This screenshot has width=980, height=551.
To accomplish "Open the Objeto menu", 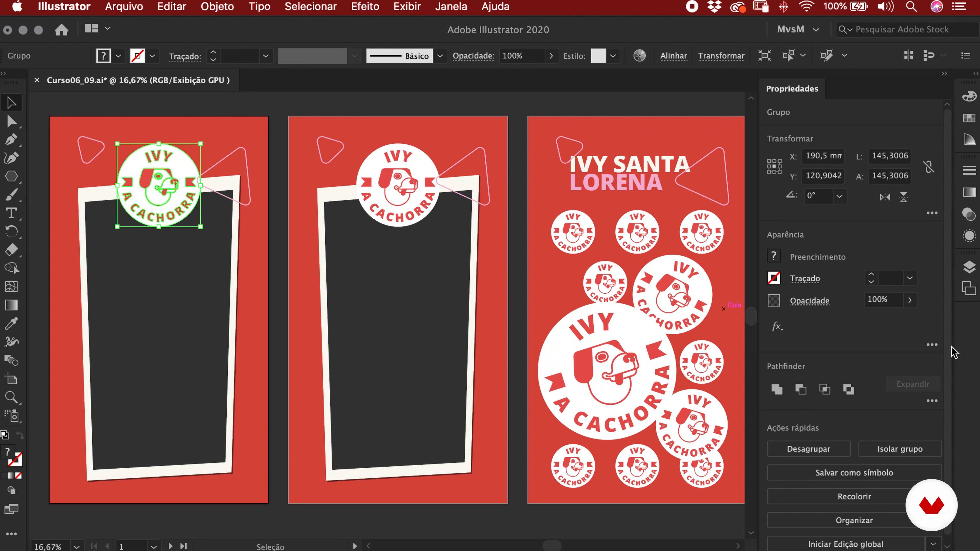I will click(x=217, y=6).
